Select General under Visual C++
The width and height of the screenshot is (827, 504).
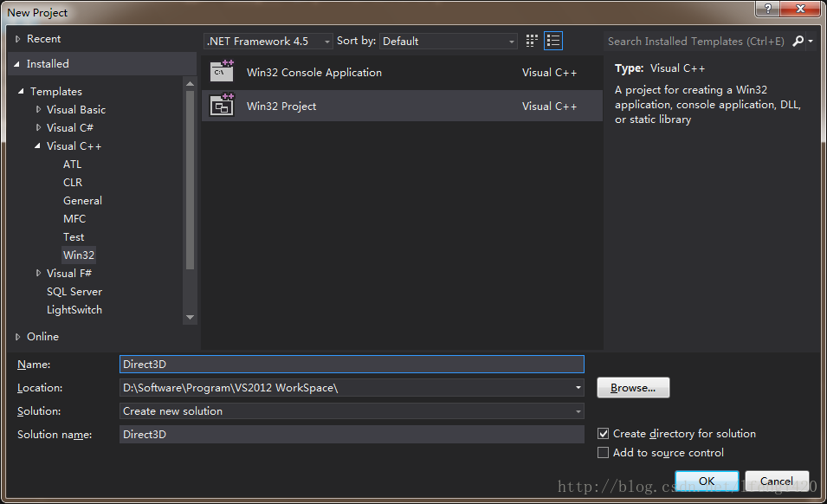tap(83, 200)
